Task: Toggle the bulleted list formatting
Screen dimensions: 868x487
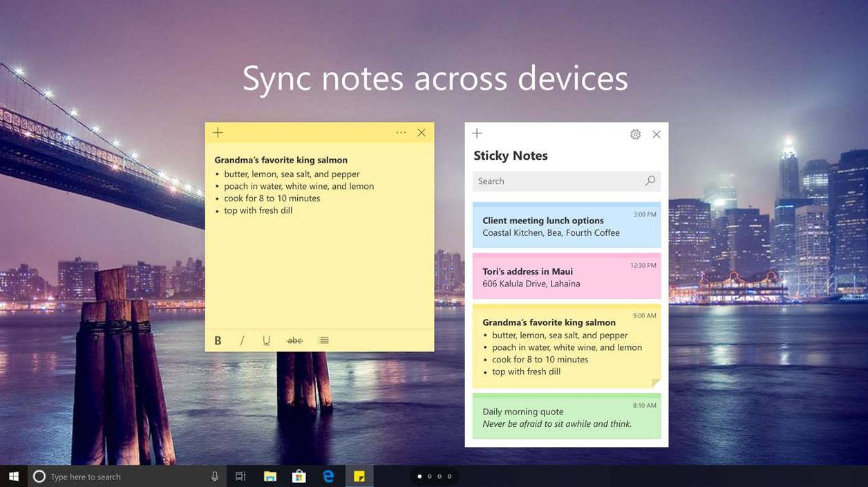Action: [323, 340]
